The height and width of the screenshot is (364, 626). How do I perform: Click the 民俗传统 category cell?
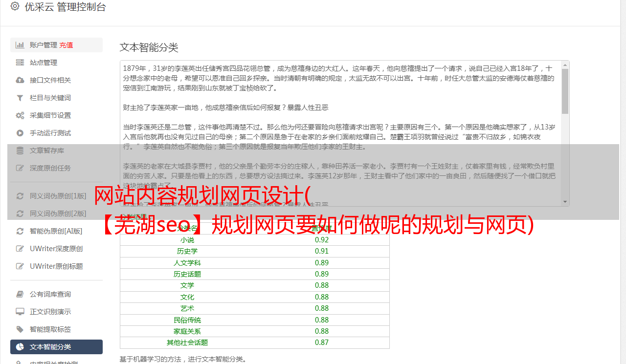pos(187,320)
